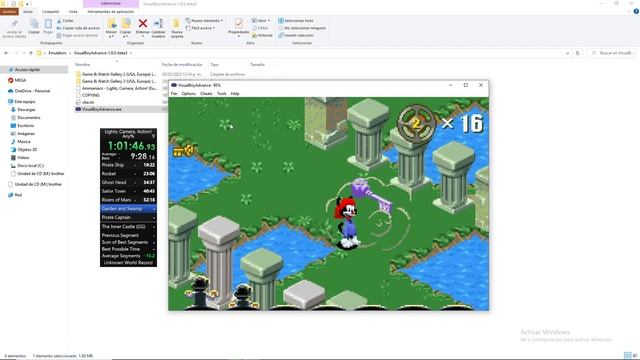Open the VisualBoyAdvance Tools menu
This screenshot has height=360, width=640.
[222, 94]
